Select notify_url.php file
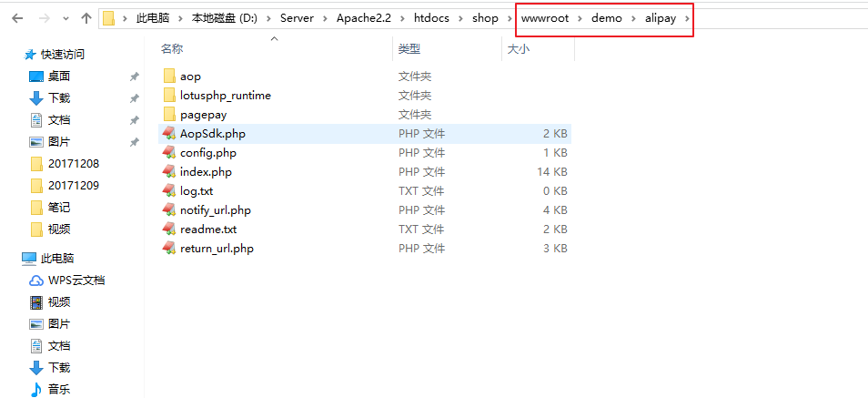Image resolution: width=868 pixels, height=398 pixels. tap(215, 210)
